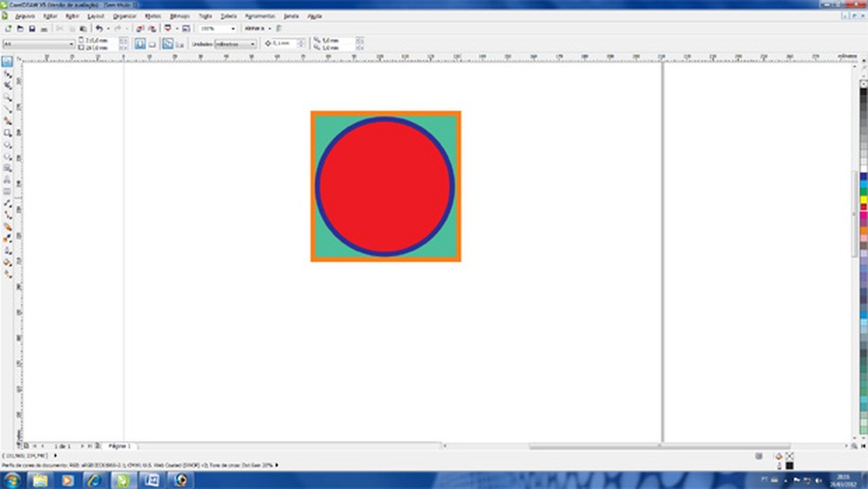The image size is (868, 489).
Task: Select the Rectangle tool
Action: pos(7,132)
